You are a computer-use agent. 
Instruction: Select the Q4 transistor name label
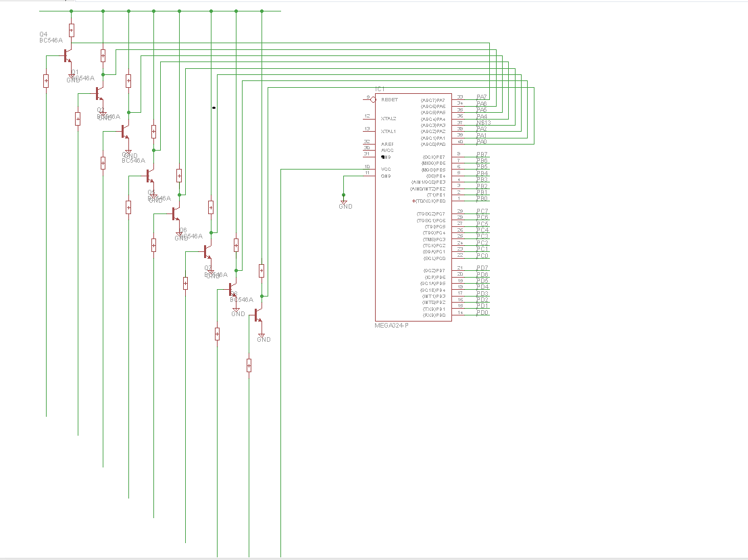[43, 34]
